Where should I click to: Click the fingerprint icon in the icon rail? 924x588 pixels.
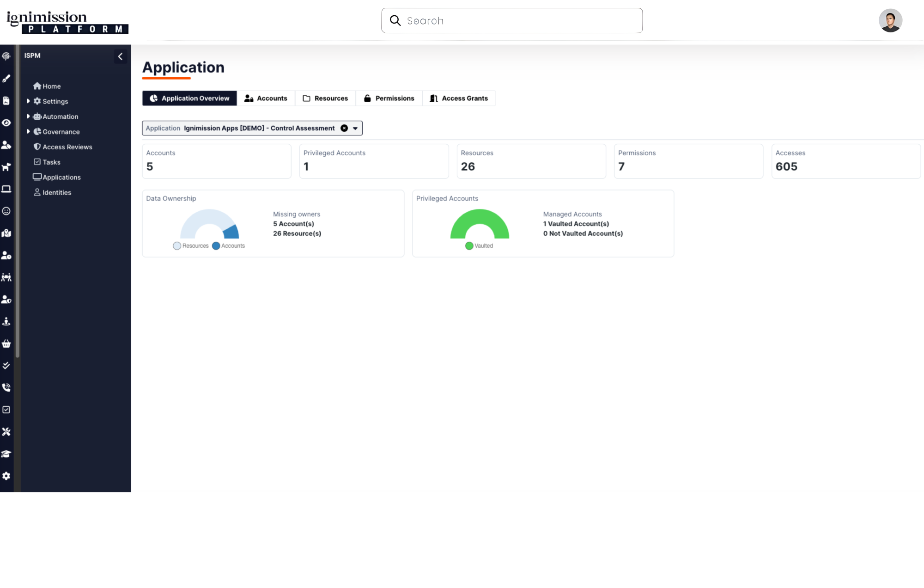click(x=6, y=56)
